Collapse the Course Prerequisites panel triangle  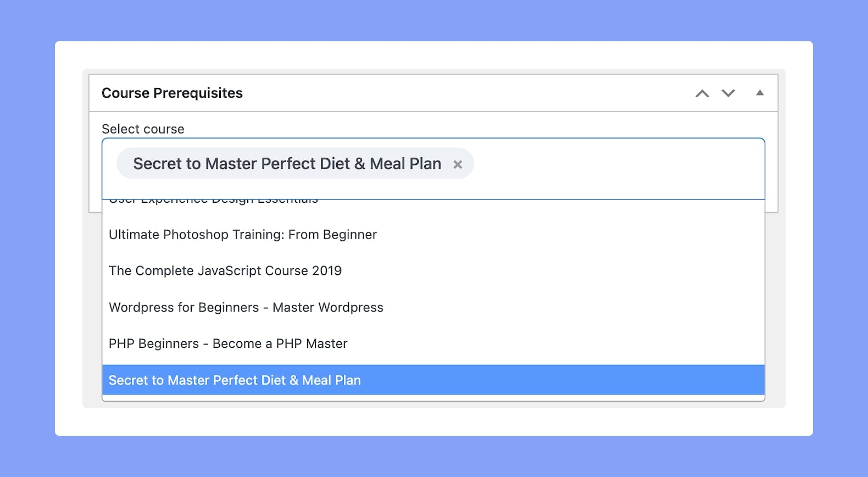[x=760, y=93]
